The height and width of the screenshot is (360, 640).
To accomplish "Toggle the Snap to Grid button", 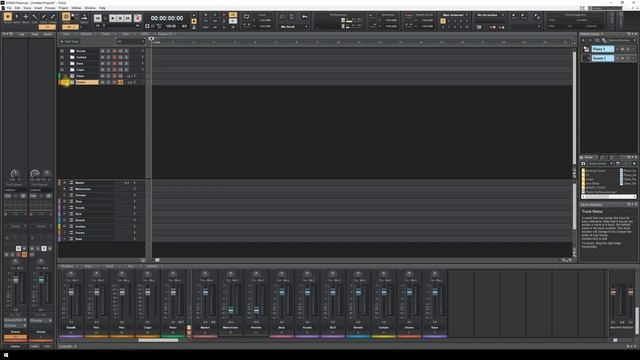I will pyautogui.click(x=66, y=17).
